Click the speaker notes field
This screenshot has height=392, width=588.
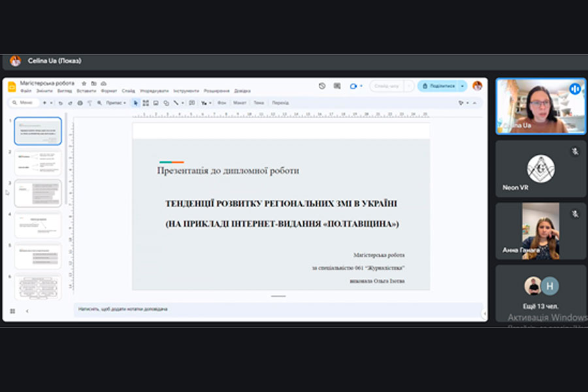pos(278,309)
